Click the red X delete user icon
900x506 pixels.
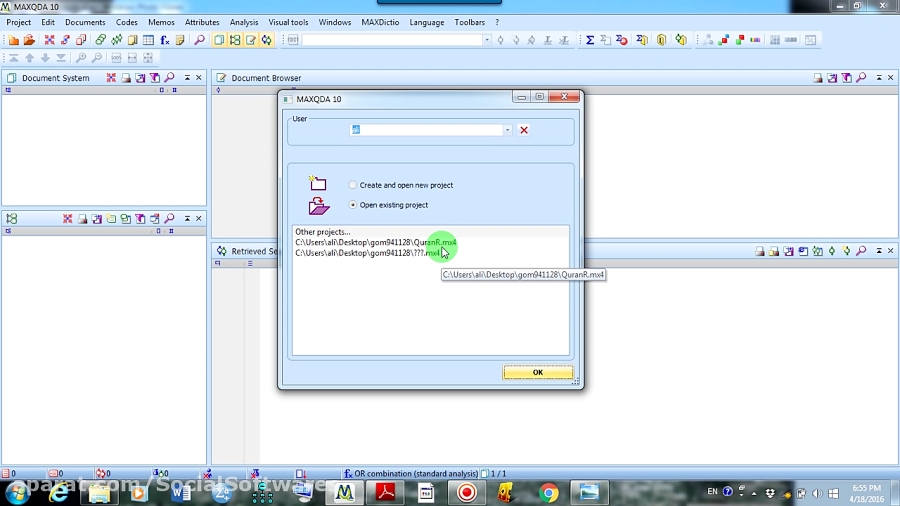[524, 130]
